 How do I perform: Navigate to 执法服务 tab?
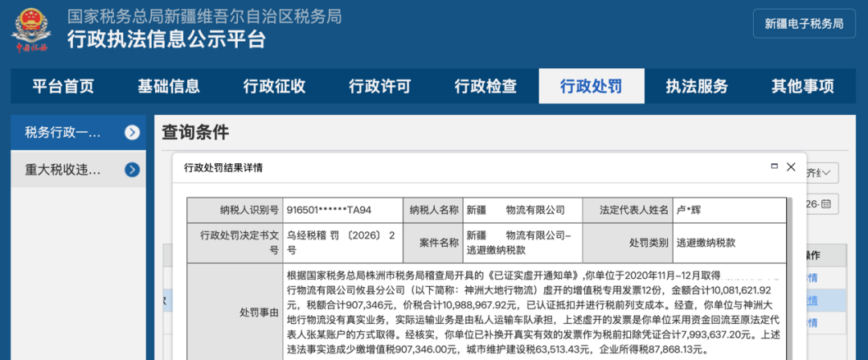697,87
